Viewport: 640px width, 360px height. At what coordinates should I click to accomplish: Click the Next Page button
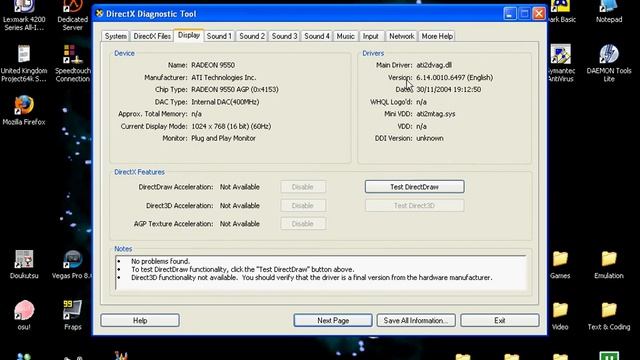pyautogui.click(x=333, y=320)
